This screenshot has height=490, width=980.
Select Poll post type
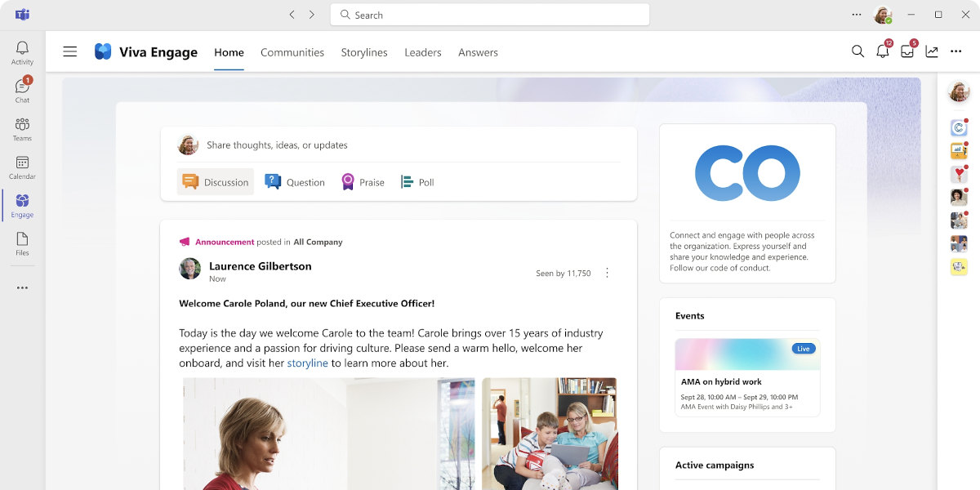(x=417, y=182)
